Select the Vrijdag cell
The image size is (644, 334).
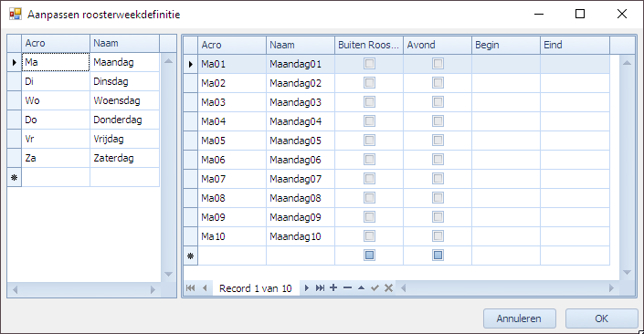(x=124, y=139)
